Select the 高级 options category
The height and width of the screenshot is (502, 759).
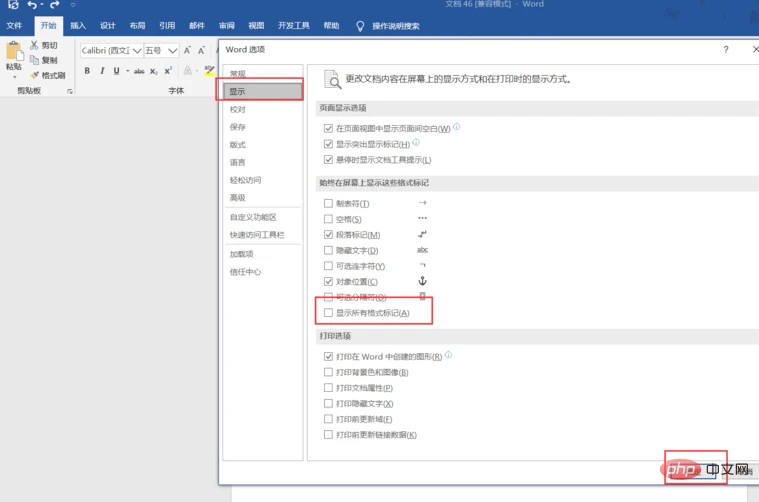[263, 198]
